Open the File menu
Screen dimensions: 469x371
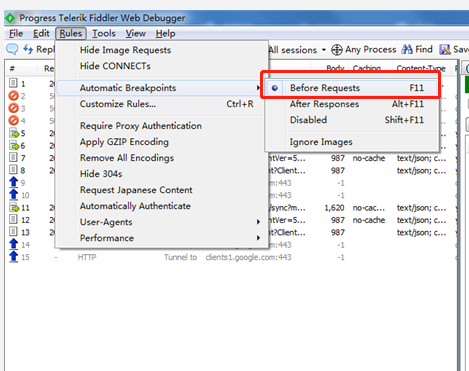point(16,34)
